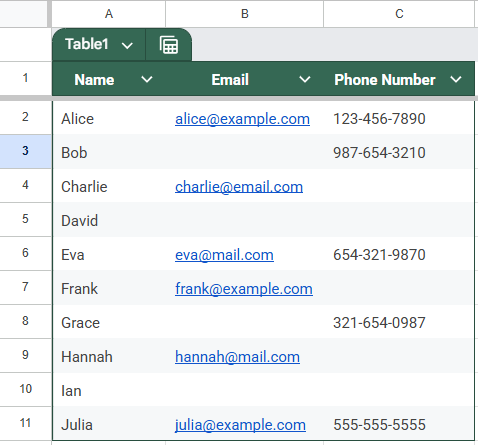Select David's empty email cell

tap(244, 220)
